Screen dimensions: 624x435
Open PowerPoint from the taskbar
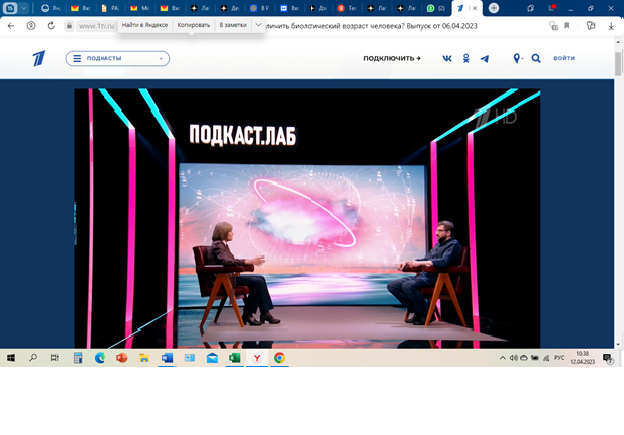(x=121, y=358)
